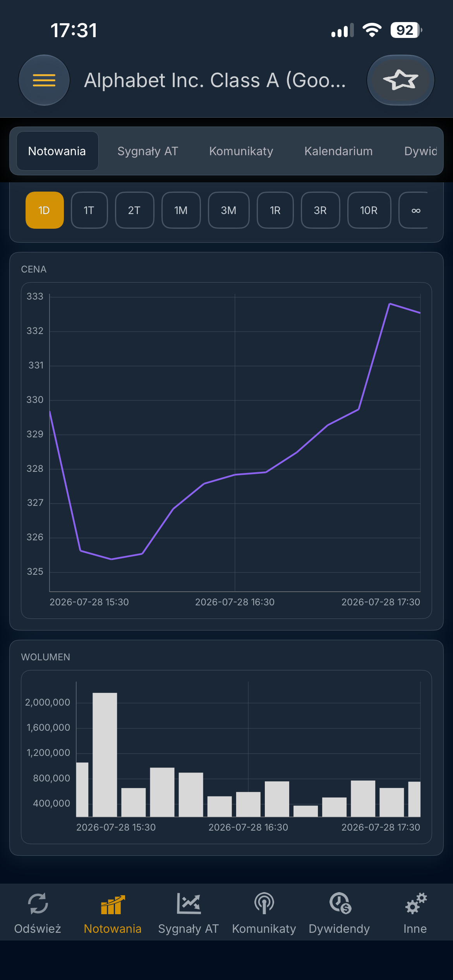The image size is (453, 980).
Task: Open Dywidendy icon in bottom bar
Action: click(x=340, y=903)
